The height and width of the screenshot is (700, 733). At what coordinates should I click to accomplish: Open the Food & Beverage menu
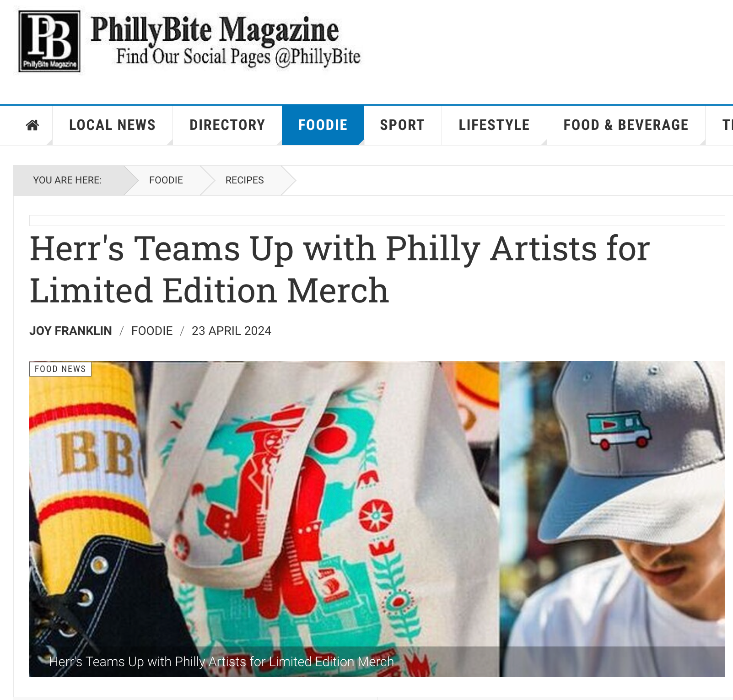[625, 125]
